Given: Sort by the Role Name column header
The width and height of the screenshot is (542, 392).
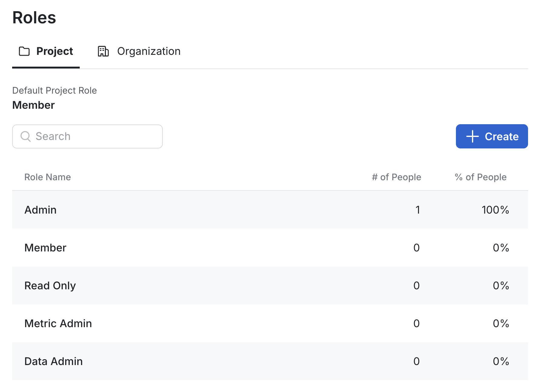Looking at the screenshot, I should pyautogui.click(x=48, y=177).
